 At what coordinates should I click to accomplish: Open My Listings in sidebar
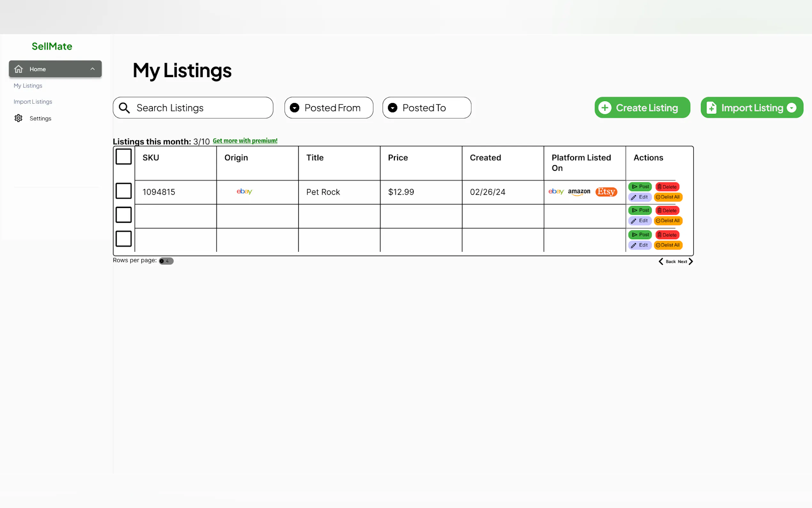tap(28, 86)
